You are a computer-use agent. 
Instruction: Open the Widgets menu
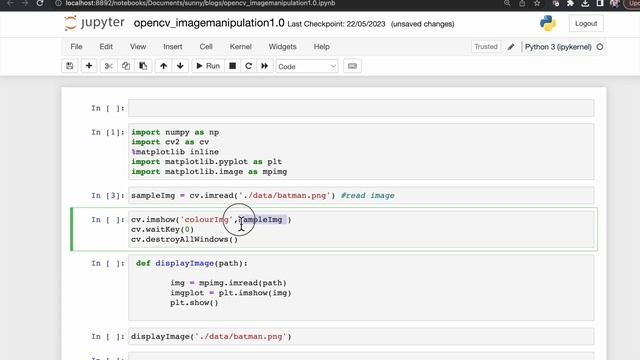(282, 47)
